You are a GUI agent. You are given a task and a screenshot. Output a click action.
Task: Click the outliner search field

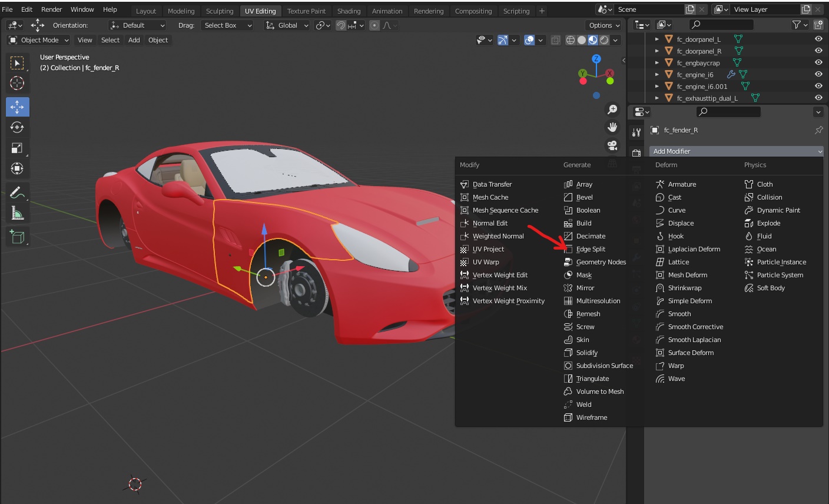coord(721,25)
